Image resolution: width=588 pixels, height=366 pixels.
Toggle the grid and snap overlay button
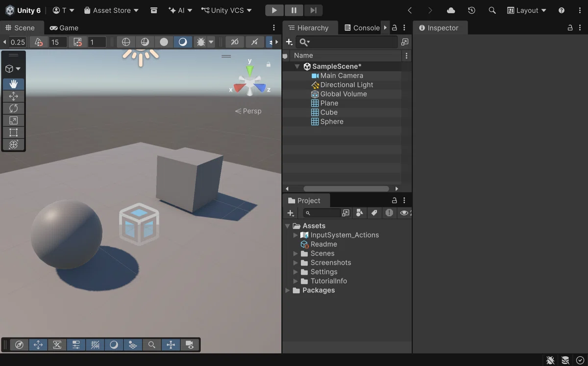click(x=95, y=345)
